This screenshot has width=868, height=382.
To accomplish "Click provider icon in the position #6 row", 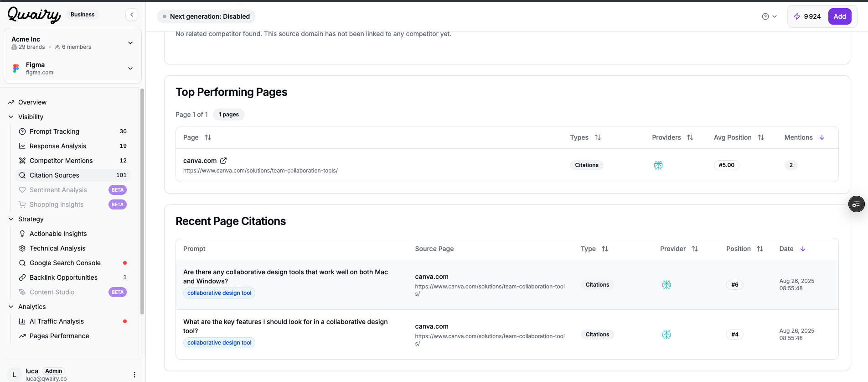I will [666, 285].
